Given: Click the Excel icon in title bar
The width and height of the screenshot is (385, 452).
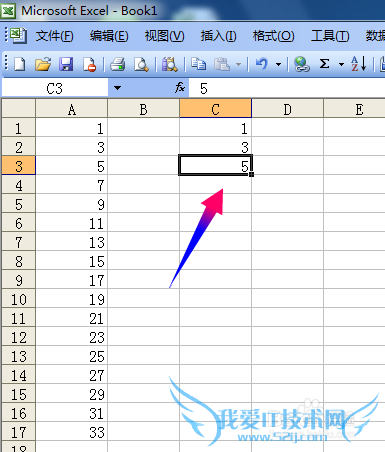Looking at the screenshot, I should pyautogui.click(x=8, y=11).
